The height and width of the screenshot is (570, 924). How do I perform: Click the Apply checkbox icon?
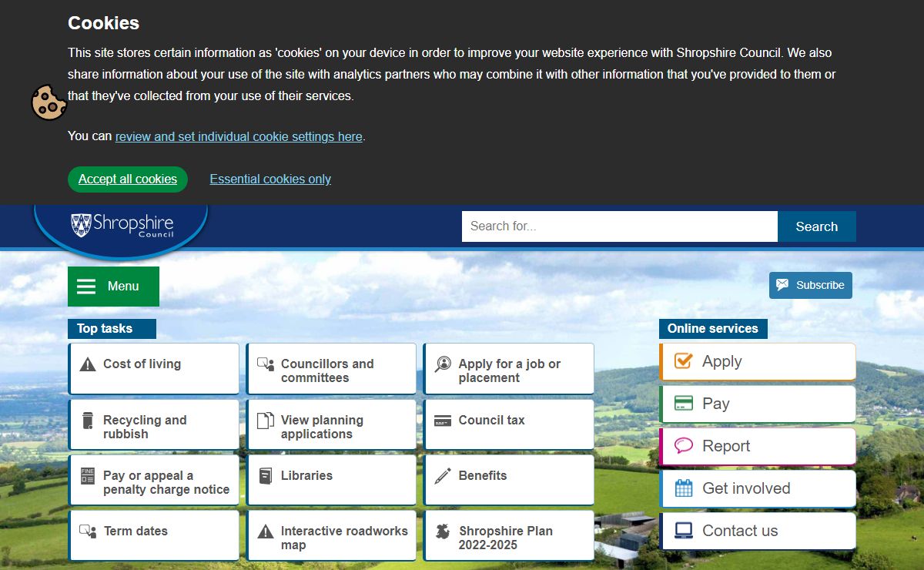[683, 361]
